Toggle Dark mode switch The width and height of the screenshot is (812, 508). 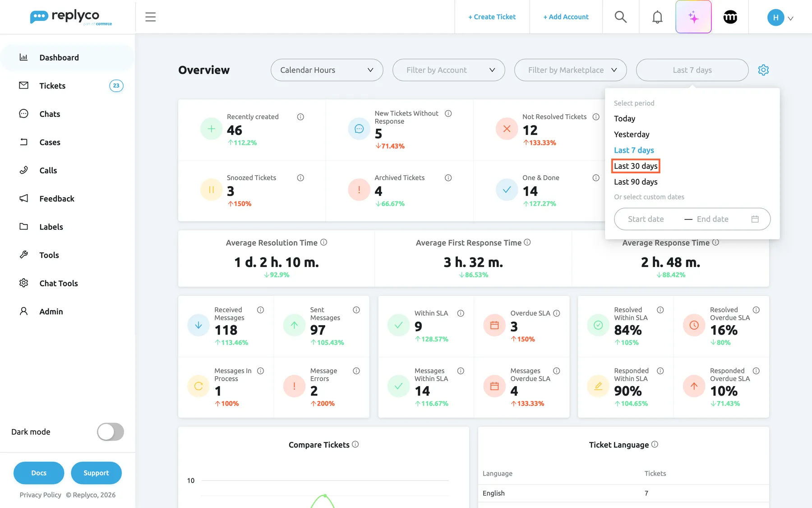[x=111, y=432]
